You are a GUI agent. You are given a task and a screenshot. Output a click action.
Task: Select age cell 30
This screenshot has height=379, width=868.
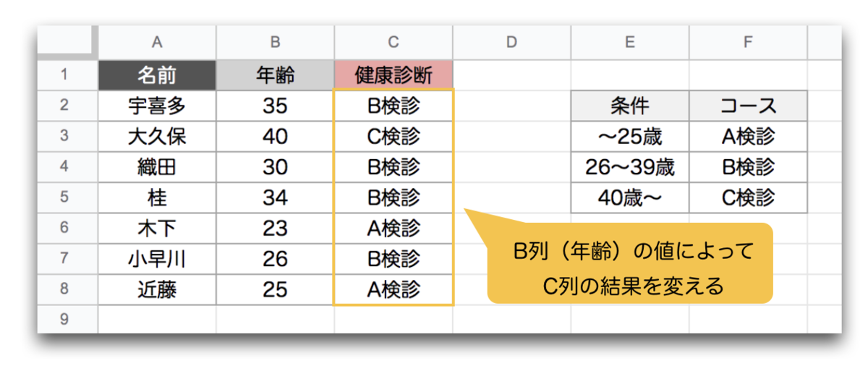coord(276,166)
